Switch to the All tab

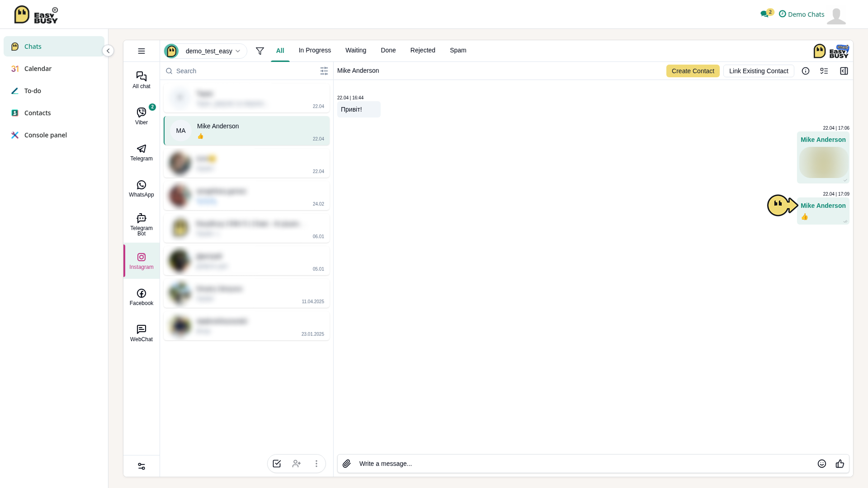[280, 51]
